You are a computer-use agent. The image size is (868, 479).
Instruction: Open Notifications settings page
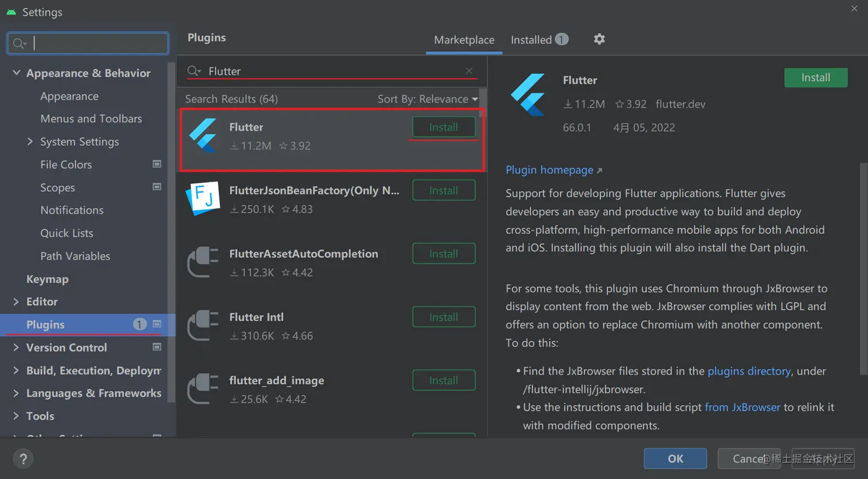(72, 210)
